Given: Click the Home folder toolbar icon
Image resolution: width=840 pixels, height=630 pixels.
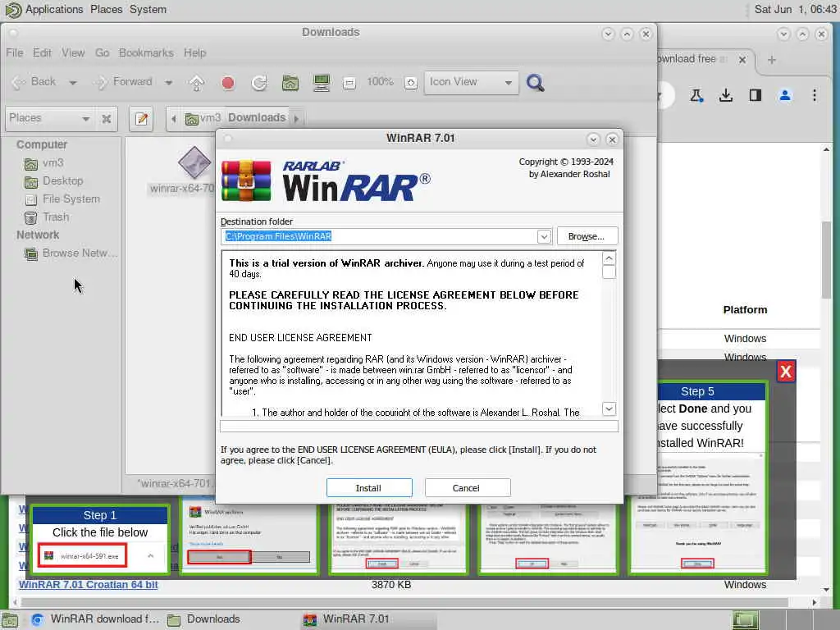Looking at the screenshot, I should pyautogui.click(x=290, y=83).
